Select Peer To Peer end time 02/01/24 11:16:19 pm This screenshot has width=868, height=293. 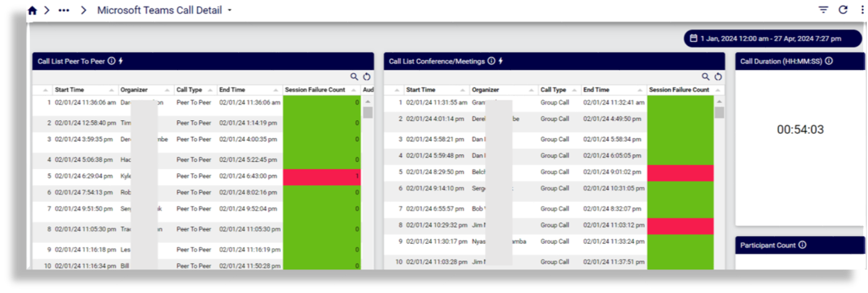click(x=249, y=250)
